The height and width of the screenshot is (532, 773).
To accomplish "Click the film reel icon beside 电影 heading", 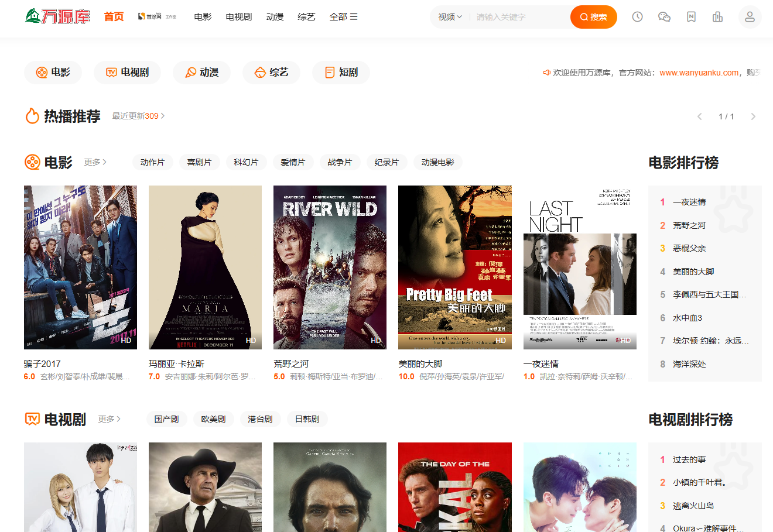I will coord(32,162).
